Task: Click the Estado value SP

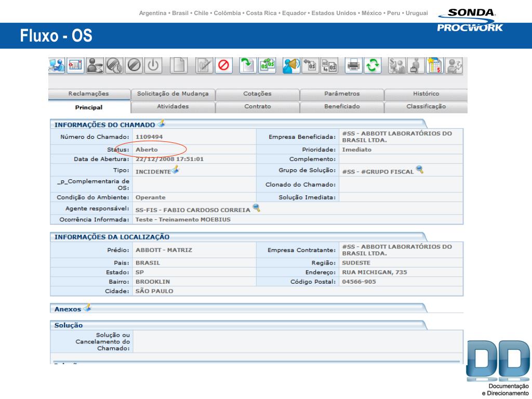Action: [139, 272]
